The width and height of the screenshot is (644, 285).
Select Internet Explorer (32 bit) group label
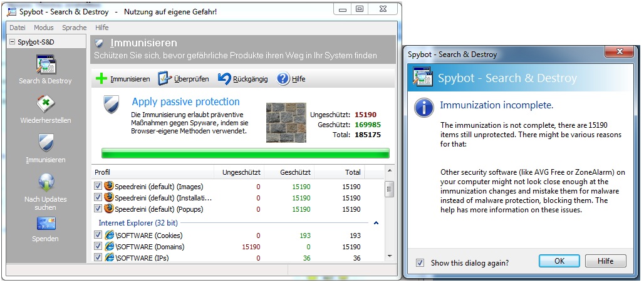point(139,223)
